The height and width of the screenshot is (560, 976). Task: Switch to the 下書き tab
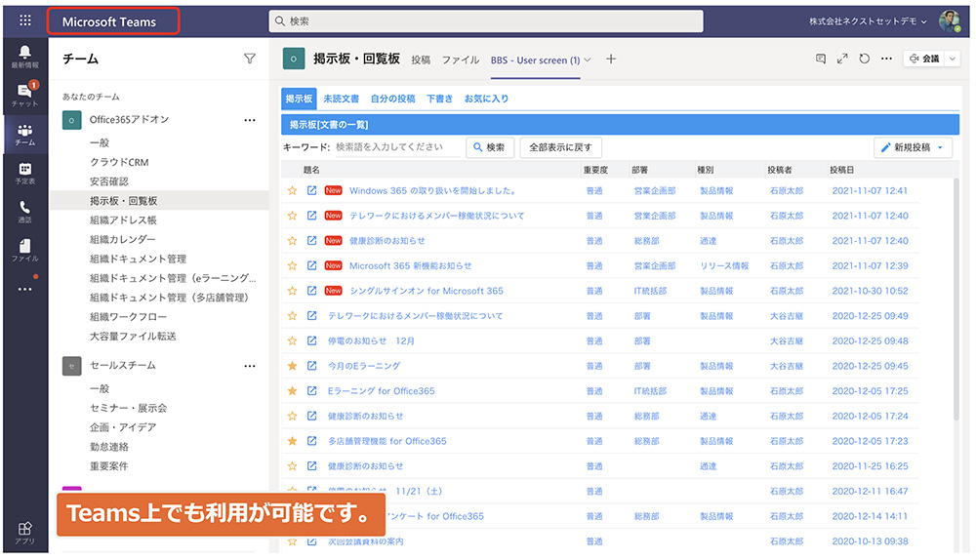(439, 99)
